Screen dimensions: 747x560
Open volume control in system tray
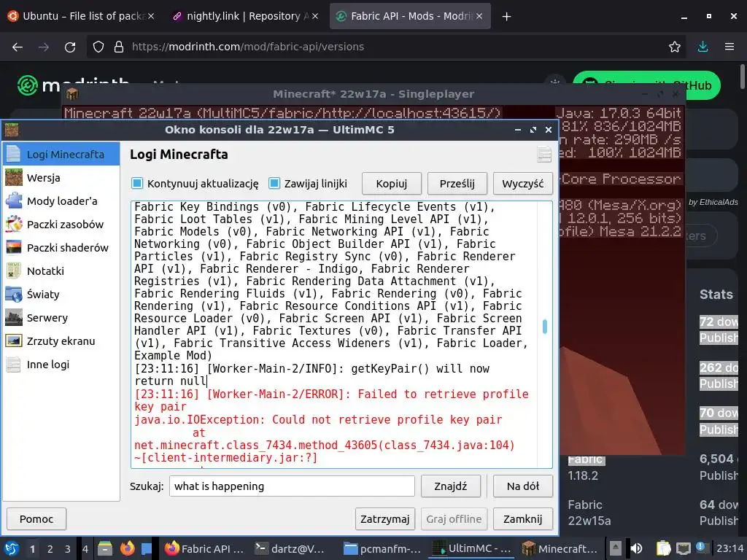tap(636, 548)
